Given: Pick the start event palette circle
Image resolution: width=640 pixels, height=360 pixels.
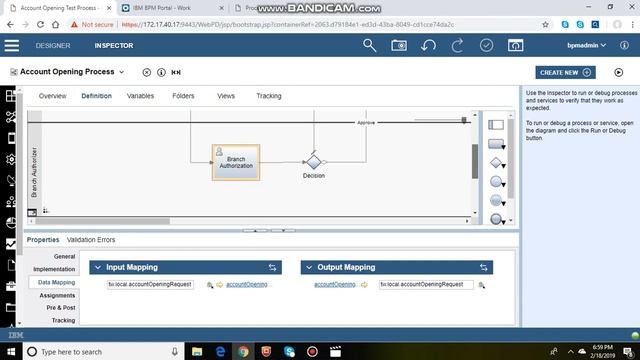Looking at the screenshot, I should [496, 182].
